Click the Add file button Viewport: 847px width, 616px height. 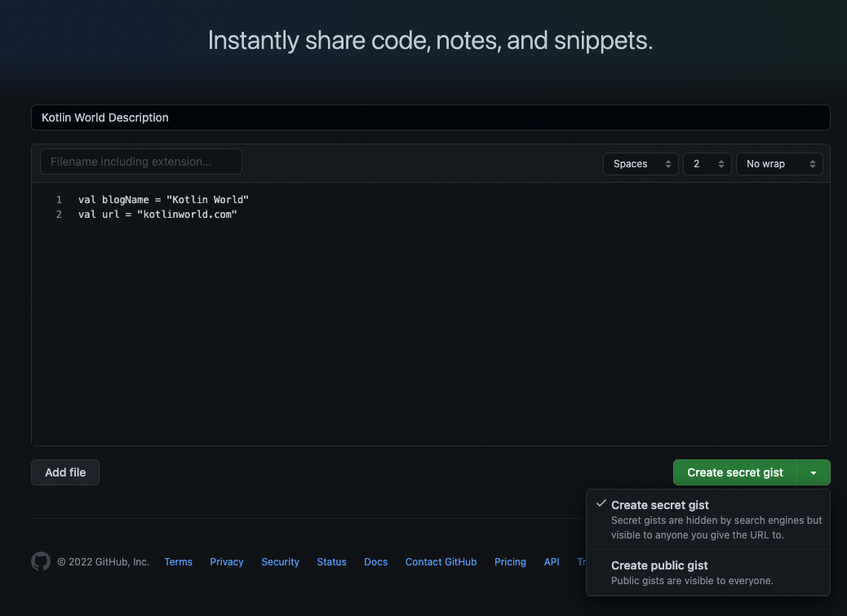[65, 472]
